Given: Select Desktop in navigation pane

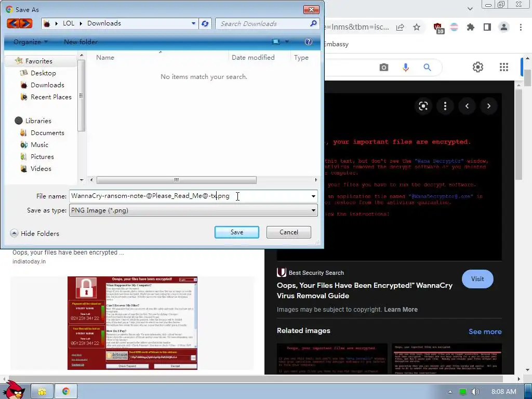Looking at the screenshot, I should point(43,73).
